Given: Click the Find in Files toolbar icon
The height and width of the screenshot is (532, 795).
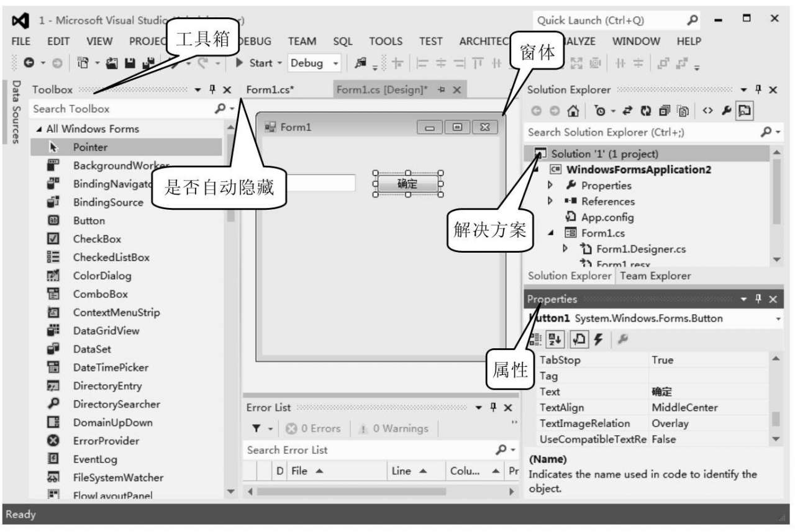Looking at the screenshot, I should click(x=361, y=63).
